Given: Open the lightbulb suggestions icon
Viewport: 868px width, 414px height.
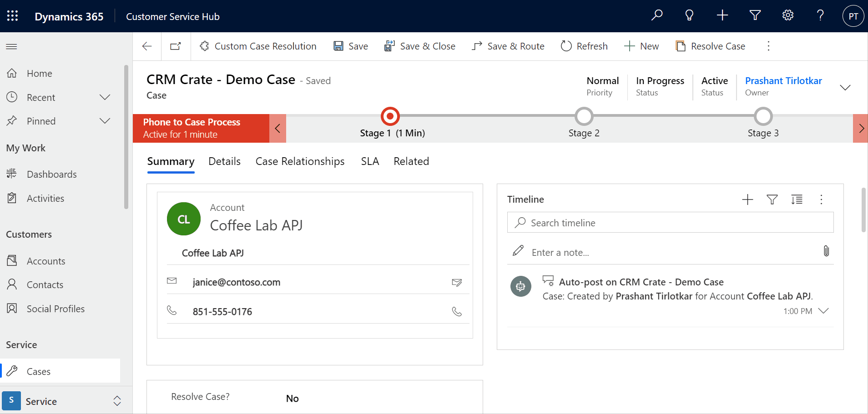Looking at the screenshot, I should [x=689, y=15].
